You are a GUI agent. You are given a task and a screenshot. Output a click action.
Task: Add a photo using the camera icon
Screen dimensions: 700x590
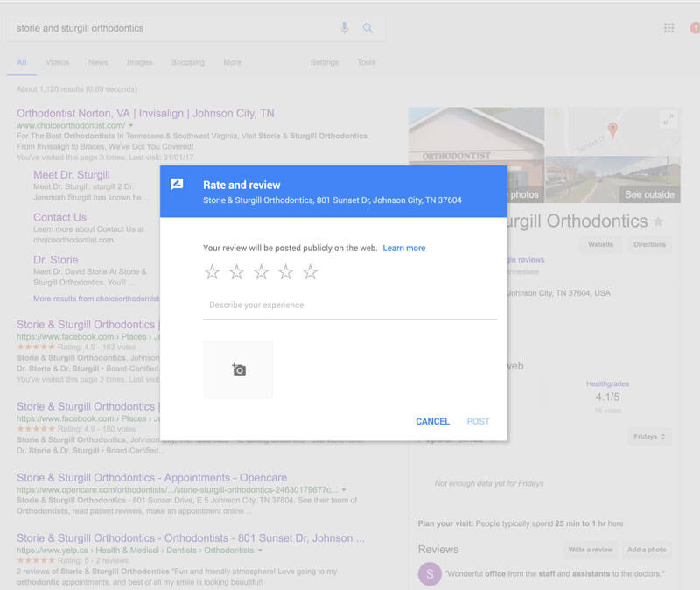(x=238, y=369)
